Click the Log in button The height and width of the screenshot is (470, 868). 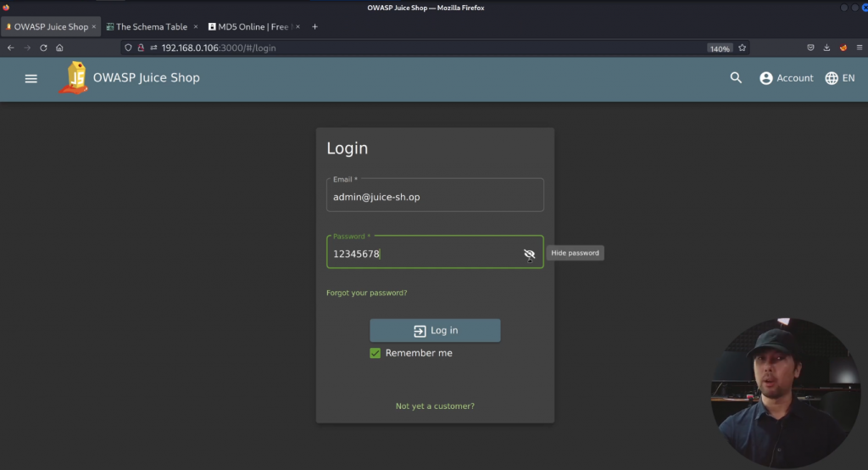435,330
